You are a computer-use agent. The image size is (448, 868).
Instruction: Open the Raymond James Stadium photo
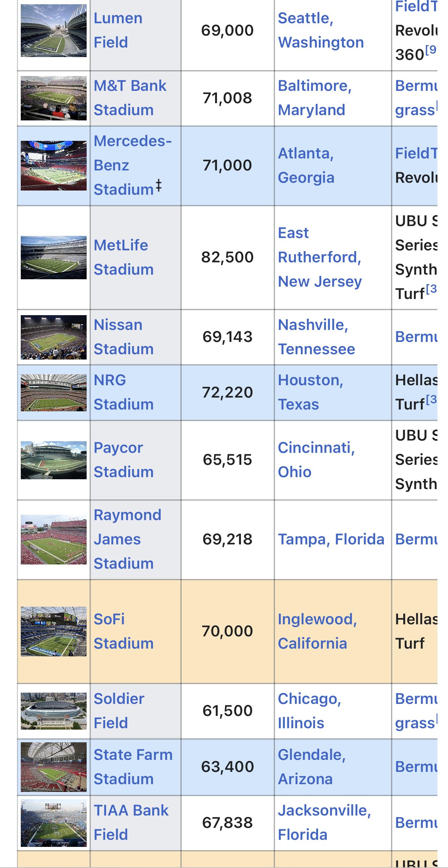pyautogui.click(x=54, y=539)
